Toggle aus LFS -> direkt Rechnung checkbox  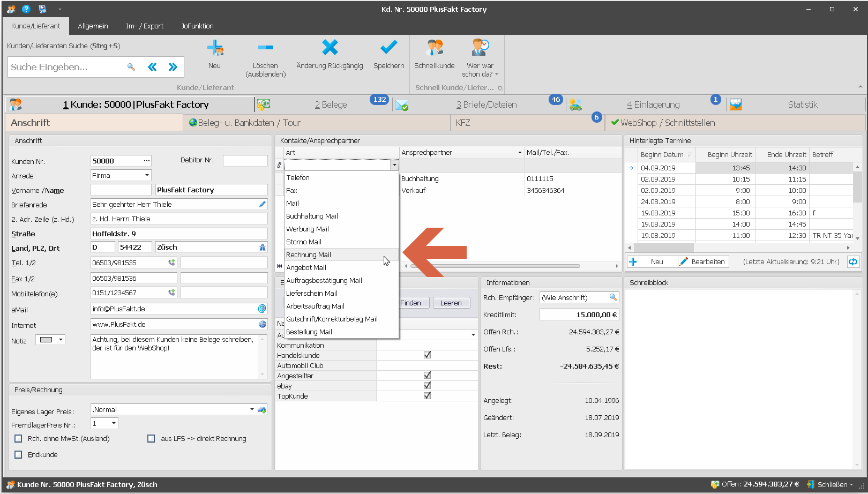coord(151,438)
